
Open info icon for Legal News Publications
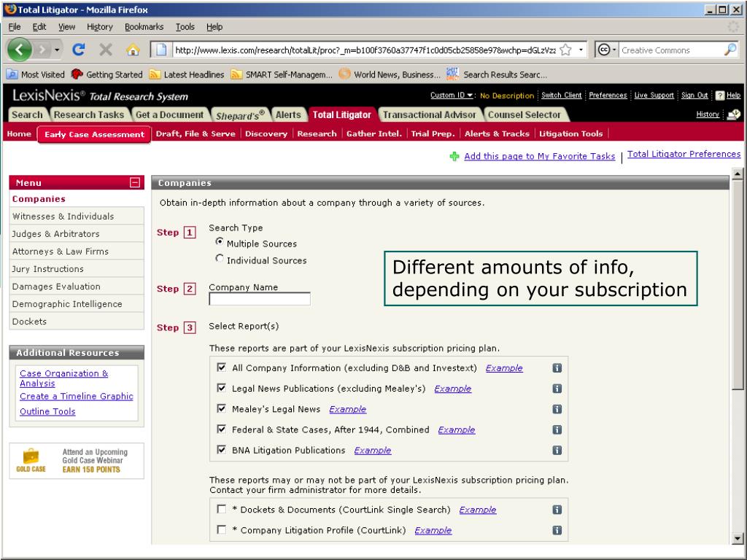[x=557, y=389]
